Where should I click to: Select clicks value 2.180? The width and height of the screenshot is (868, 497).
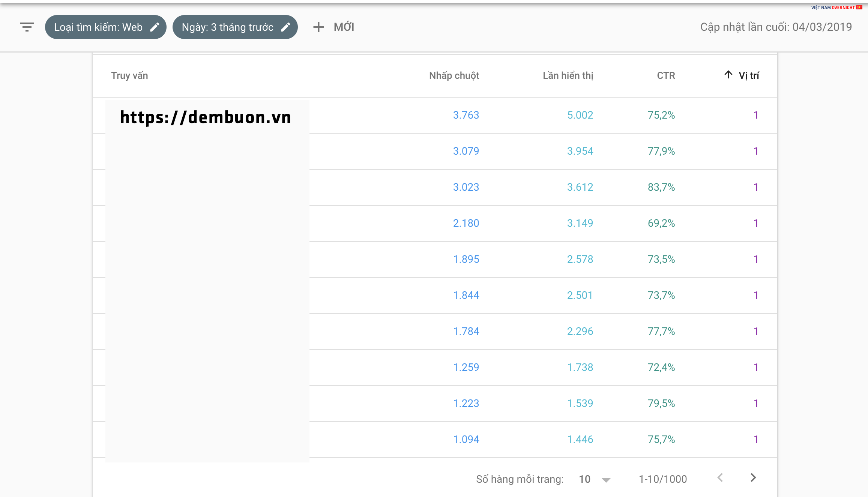pos(466,223)
